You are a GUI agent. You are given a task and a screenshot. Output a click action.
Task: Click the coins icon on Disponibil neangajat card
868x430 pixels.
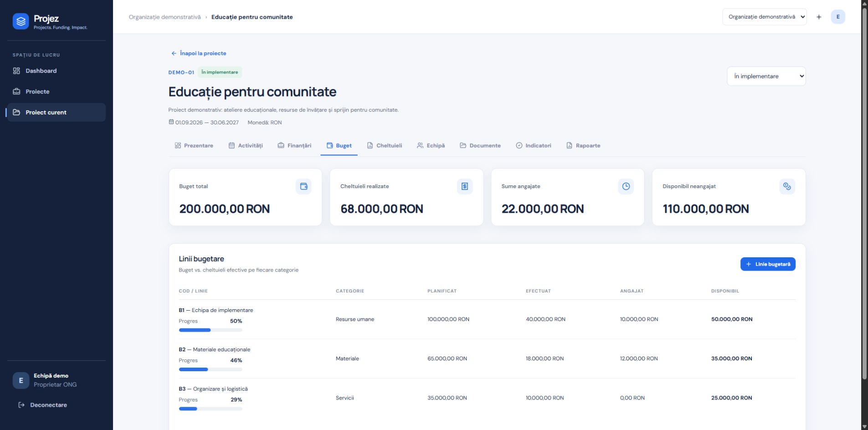787,186
